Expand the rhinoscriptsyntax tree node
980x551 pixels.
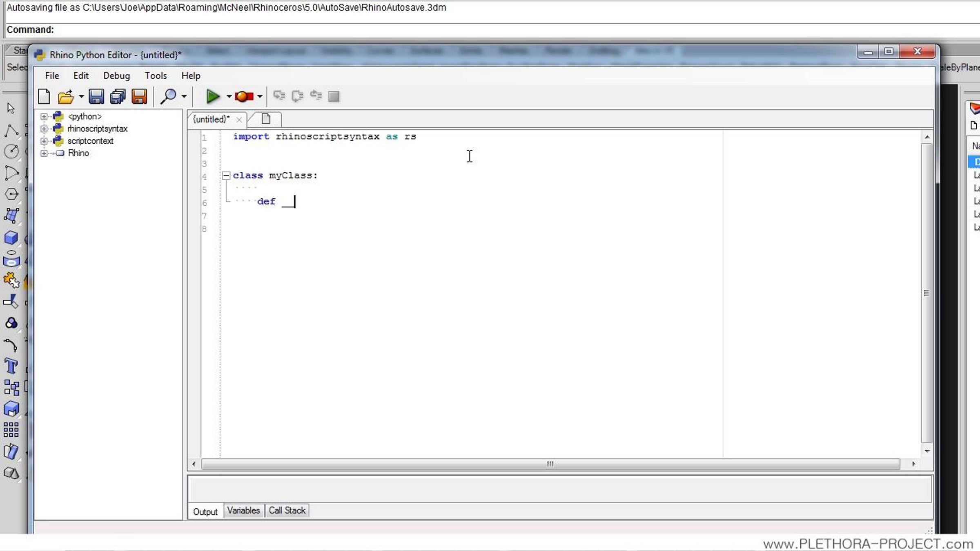coord(44,129)
